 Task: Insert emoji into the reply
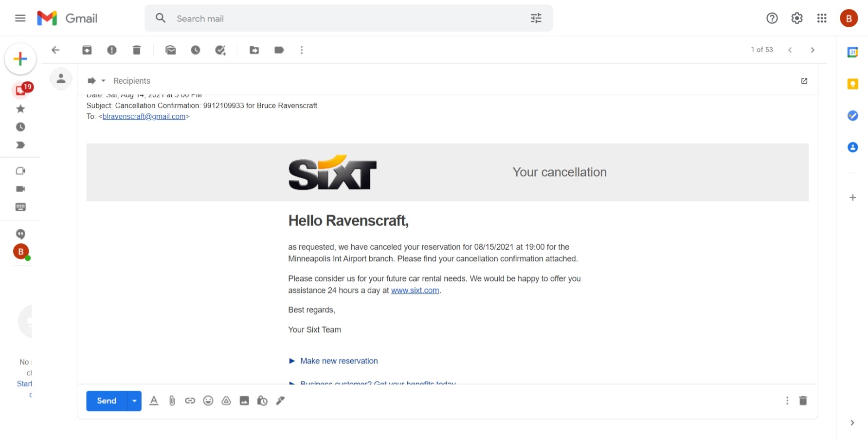208,401
